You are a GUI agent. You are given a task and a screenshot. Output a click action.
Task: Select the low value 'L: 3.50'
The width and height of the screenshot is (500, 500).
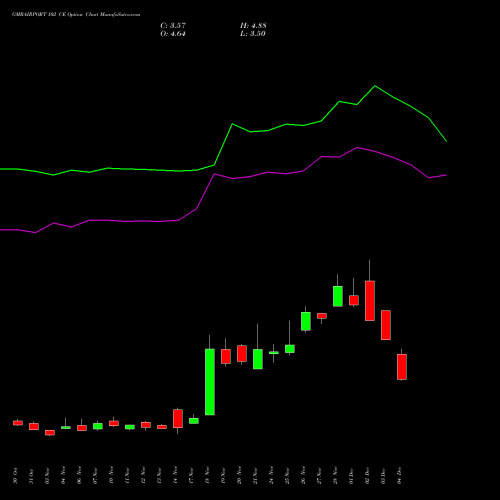(253, 34)
